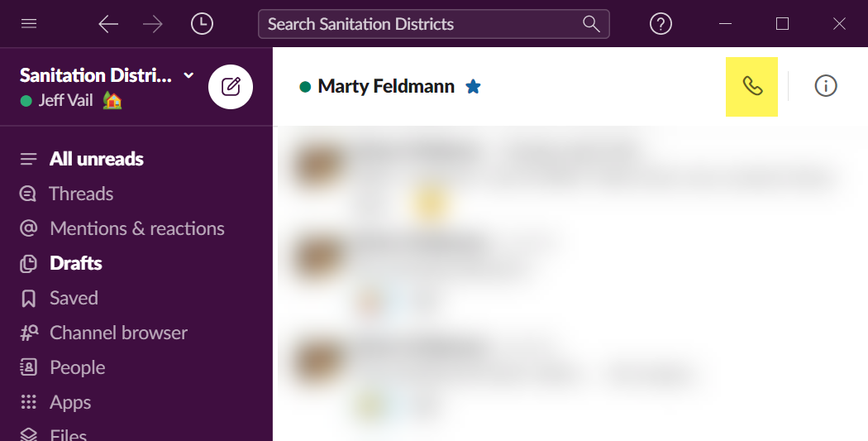
Task: Start a call with Marty Feldmann
Action: coord(751,86)
